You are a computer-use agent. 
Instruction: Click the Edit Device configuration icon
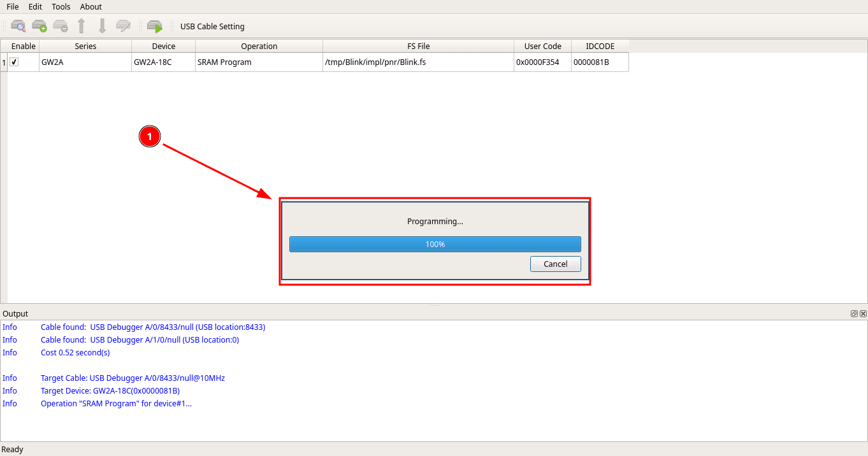pyautogui.click(x=123, y=26)
